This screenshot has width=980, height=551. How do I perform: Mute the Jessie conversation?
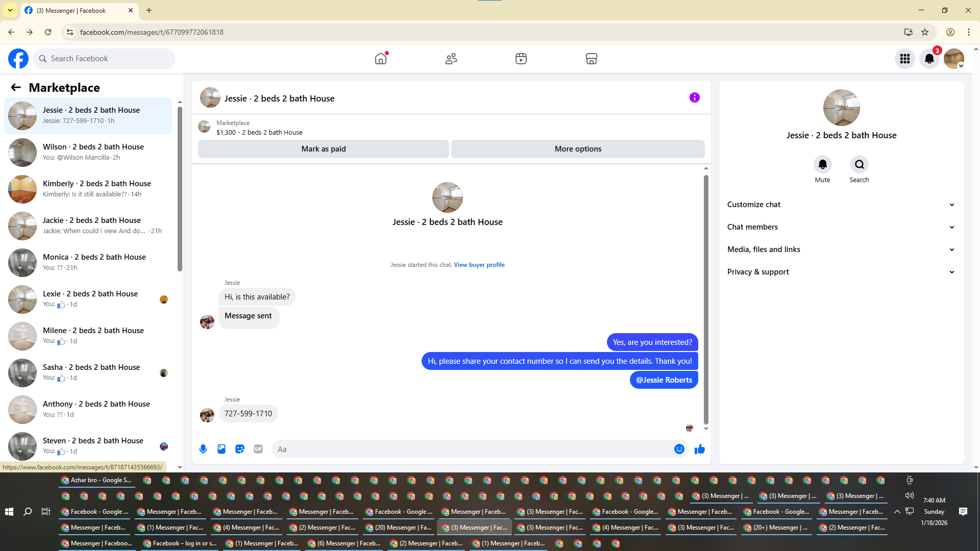tap(822, 165)
